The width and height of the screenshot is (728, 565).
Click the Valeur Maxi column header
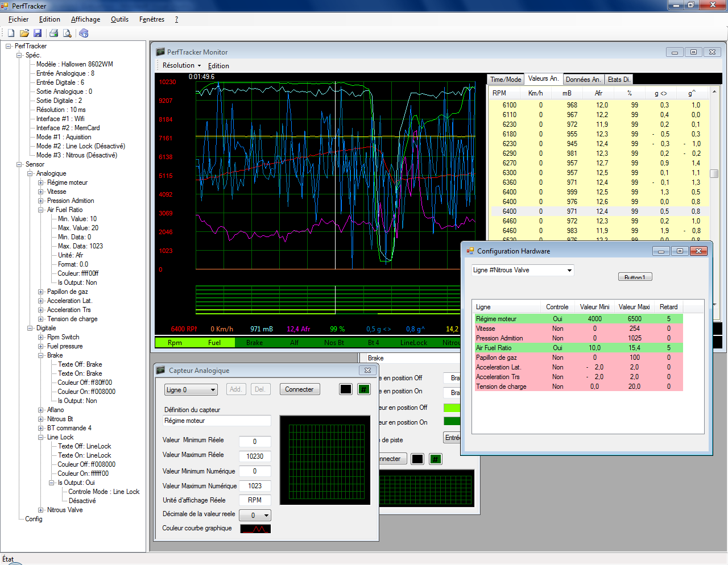point(634,307)
